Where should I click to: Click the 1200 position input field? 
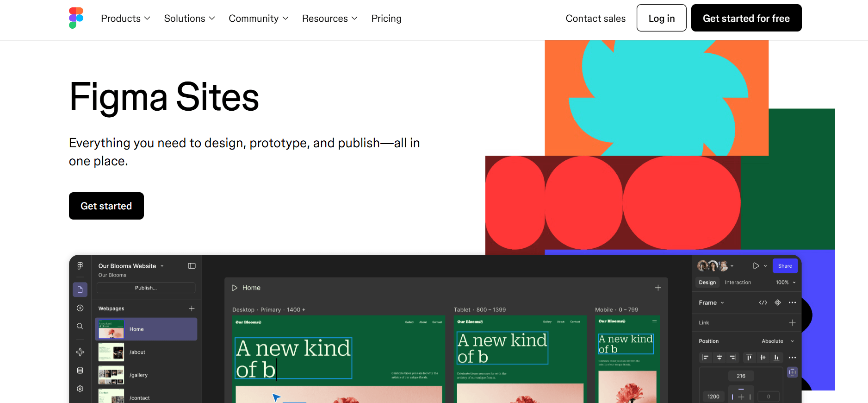(713, 397)
